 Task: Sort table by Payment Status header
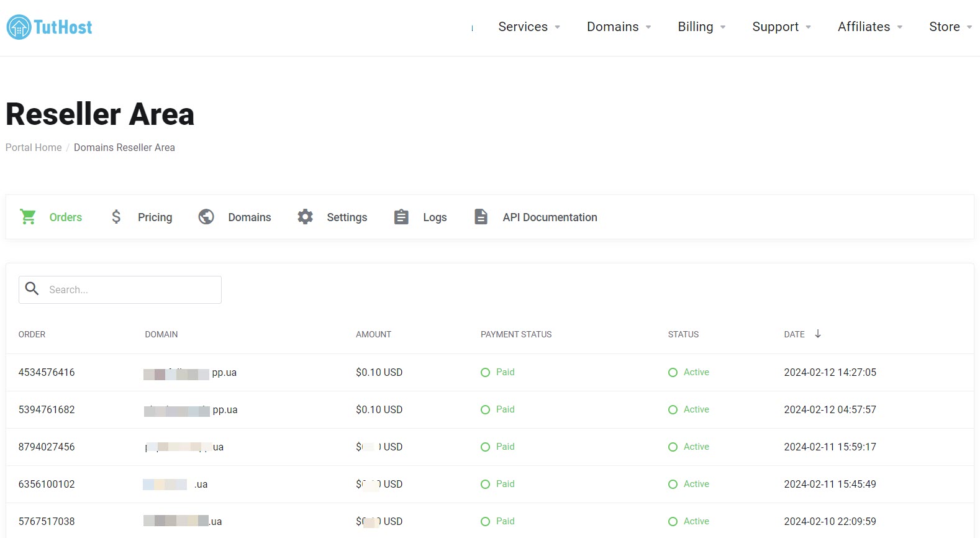point(515,334)
